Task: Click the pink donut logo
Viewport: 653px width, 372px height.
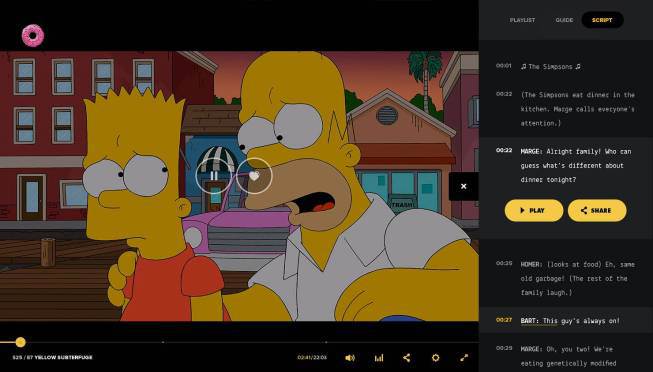Action: tap(33, 35)
